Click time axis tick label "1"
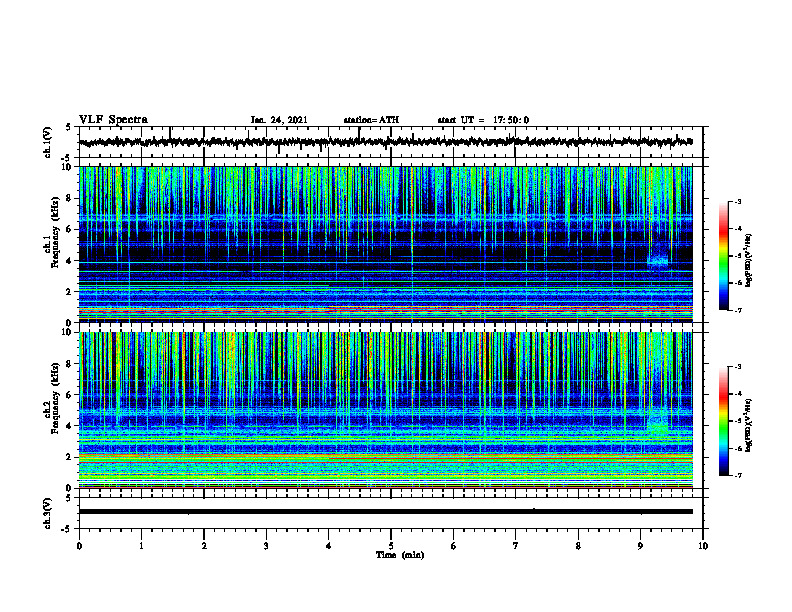This screenshot has height=612, width=792. [142, 546]
